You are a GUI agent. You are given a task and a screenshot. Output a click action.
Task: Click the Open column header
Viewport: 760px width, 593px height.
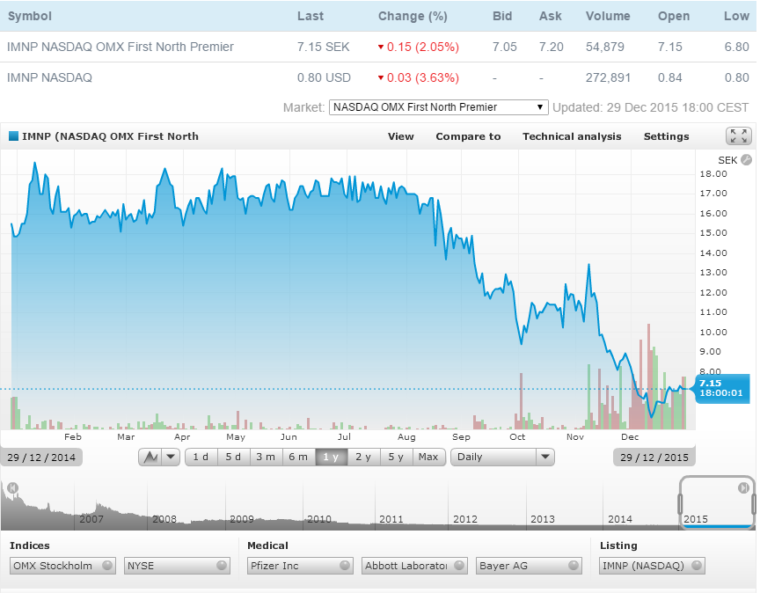(x=674, y=16)
